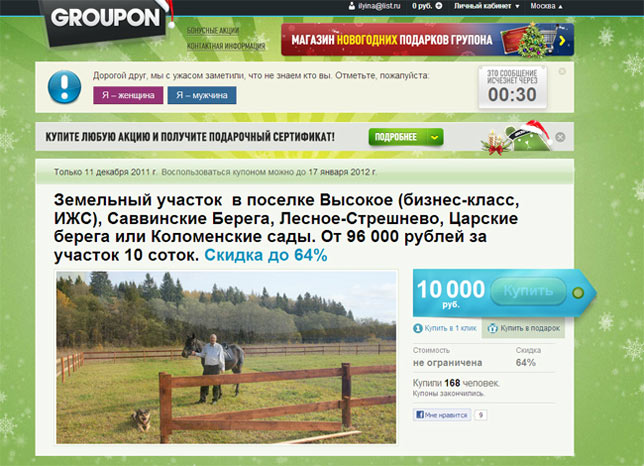Select the Я – женщина option
This screenshot has width=644, height=466.
click(x=128, y=95)
